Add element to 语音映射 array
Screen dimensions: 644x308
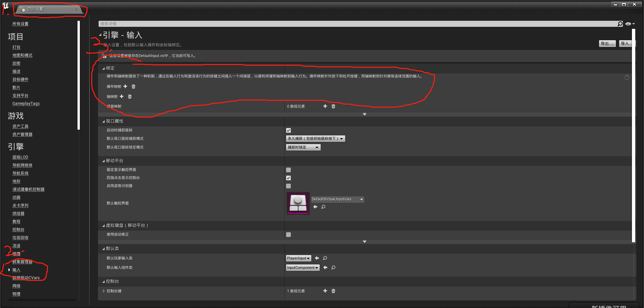click(325, 106)
